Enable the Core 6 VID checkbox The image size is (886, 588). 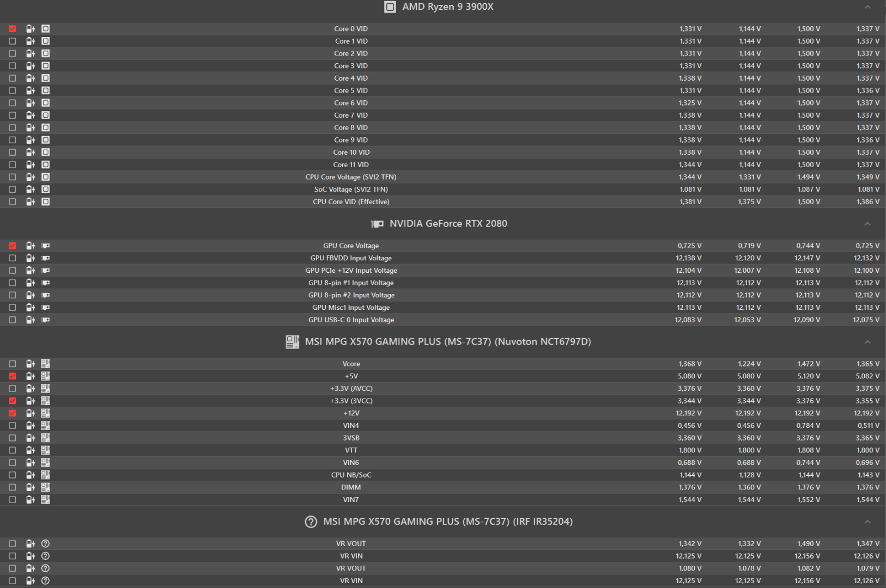click(x=13, y=103)
